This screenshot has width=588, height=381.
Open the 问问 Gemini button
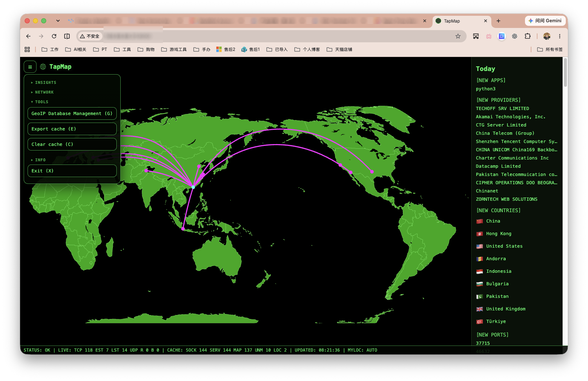pos(545,21)
